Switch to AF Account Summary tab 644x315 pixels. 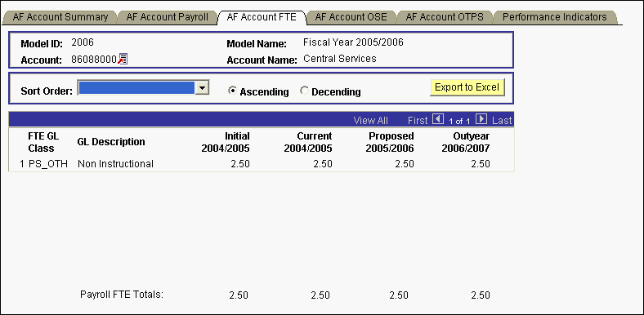click(x=60, y=17)
